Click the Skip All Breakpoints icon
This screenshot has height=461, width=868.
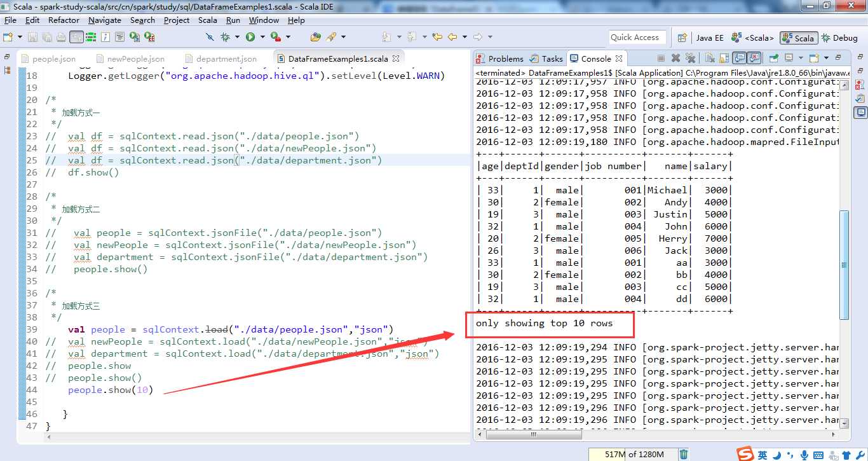point(210,37)
